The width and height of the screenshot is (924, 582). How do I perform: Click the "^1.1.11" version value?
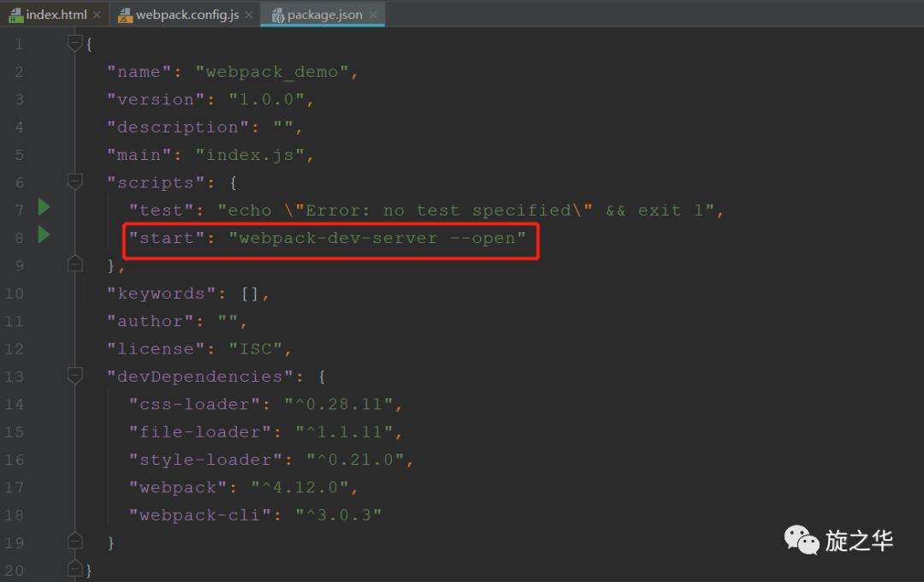tap(344, 432)
